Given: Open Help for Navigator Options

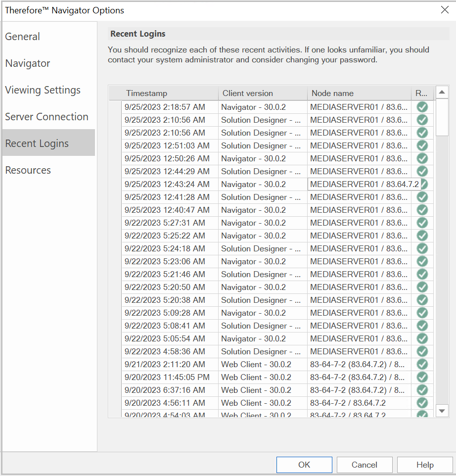Looking at the screenshot, I should point(425,465).
